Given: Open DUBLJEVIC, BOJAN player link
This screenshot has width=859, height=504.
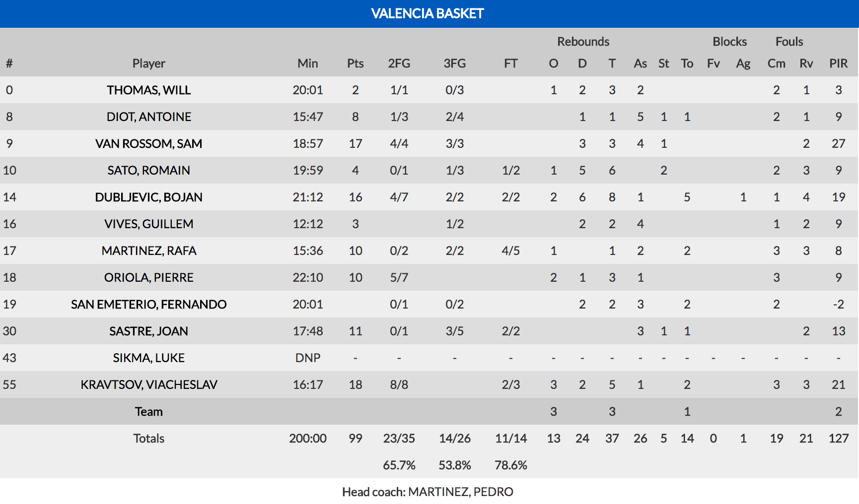Looking at the screenshot, I should pos(148,197).
